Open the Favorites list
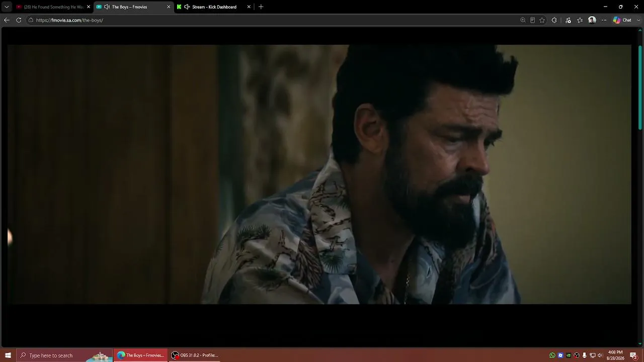The width and height of the screenshot is (644, 362). (x=580, y=20)
